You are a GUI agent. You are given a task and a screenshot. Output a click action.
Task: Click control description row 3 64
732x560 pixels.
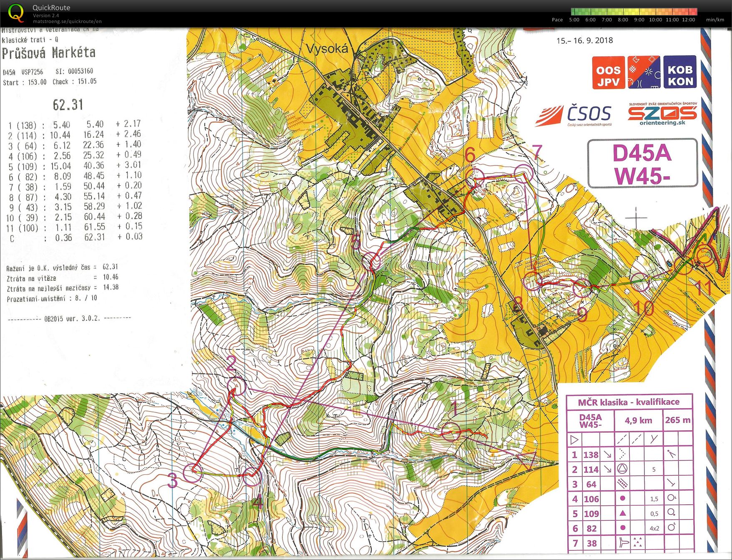630,484
